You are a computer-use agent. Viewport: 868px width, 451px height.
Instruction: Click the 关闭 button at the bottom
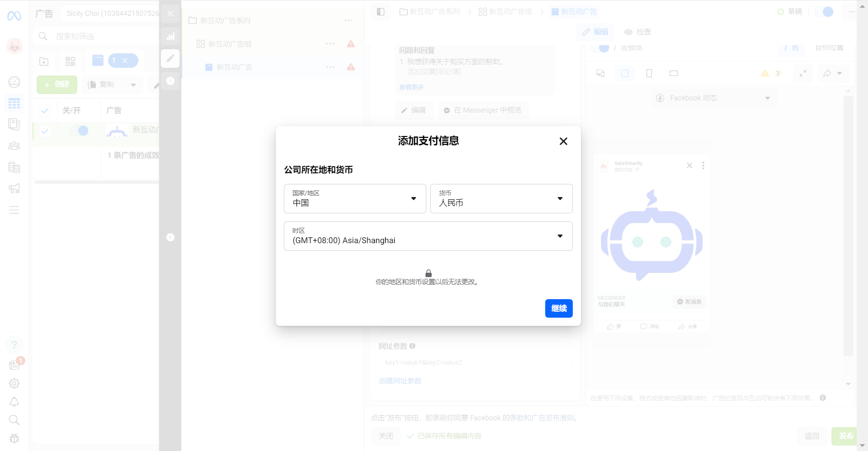386,436
